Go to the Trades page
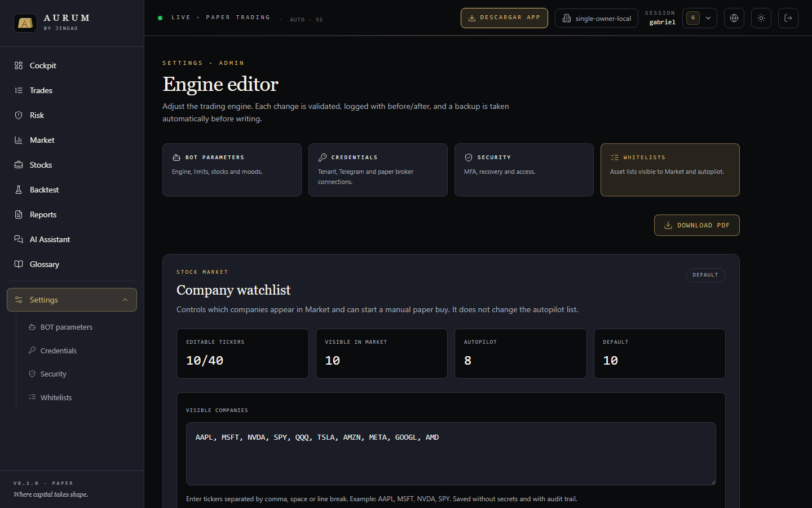Image resolution: width=812 pixels, height=508 pixels. (72, 90)
